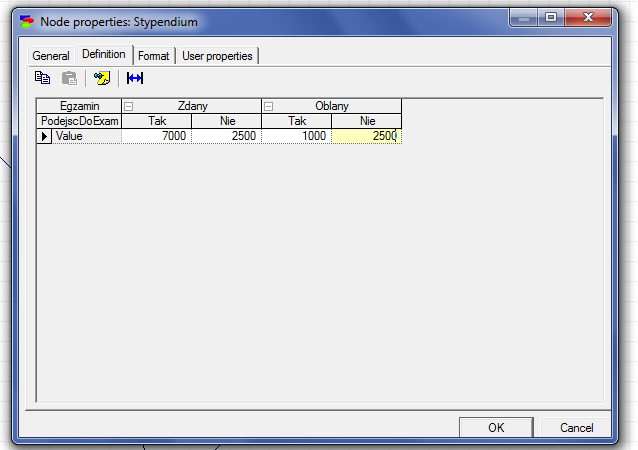Screen dimensions: 638x450
Task: Close the Node properties dialog
Action: point(588,17)
